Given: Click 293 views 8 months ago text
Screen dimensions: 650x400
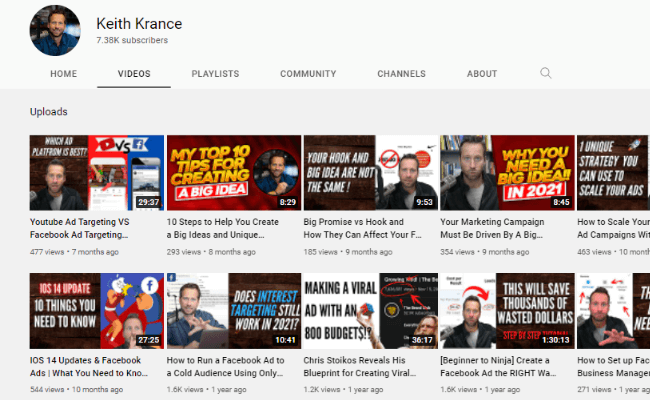Looking at the screenshot, I should [211, 252].
